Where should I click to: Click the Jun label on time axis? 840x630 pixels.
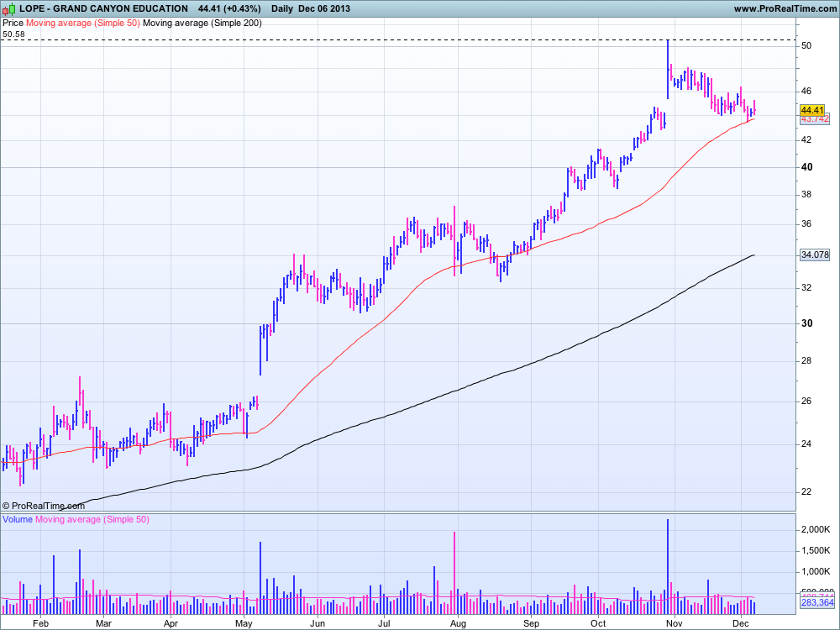[318, 623]
